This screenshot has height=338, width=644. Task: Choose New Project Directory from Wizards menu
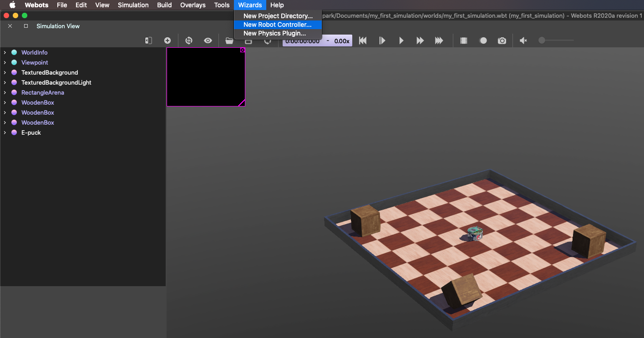pos(278,16)
